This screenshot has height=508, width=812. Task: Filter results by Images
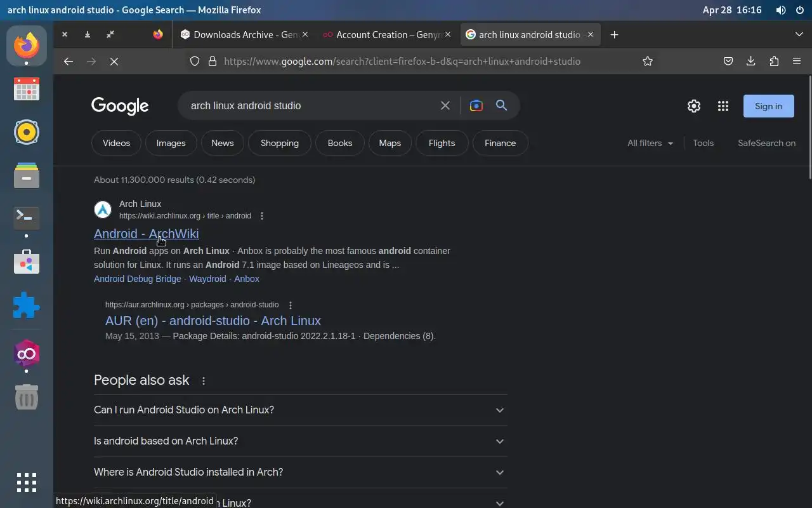pos(171,143)
